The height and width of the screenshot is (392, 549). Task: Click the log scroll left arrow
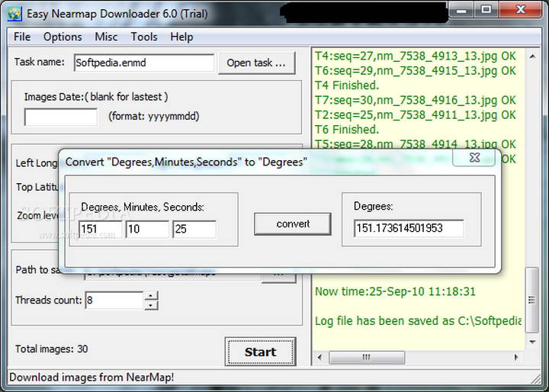(319, 358)
